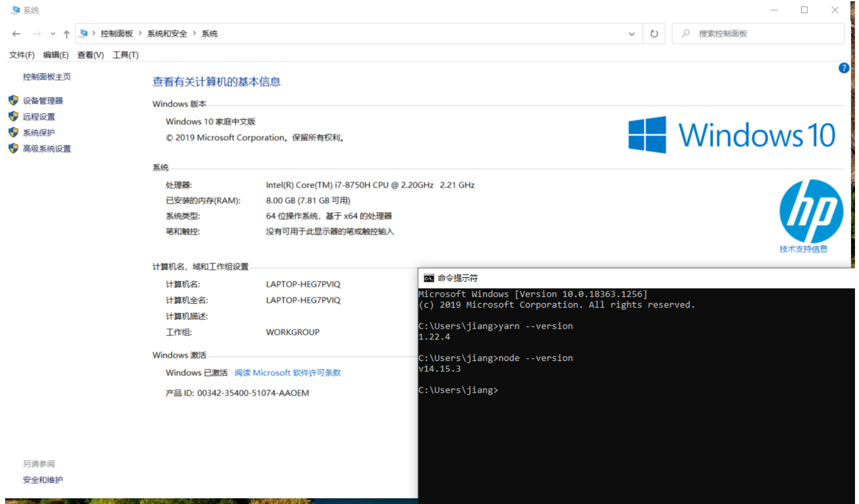The height and width of the screenshot is (504, 859).
Task: Open the address bar history dropdown
Action: (x=631, y=34)
